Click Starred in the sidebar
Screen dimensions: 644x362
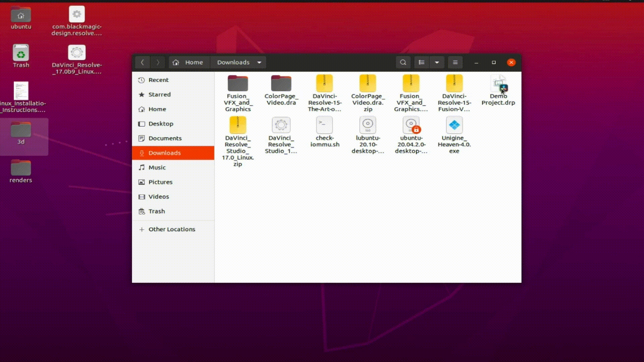(x=159, y=95)
